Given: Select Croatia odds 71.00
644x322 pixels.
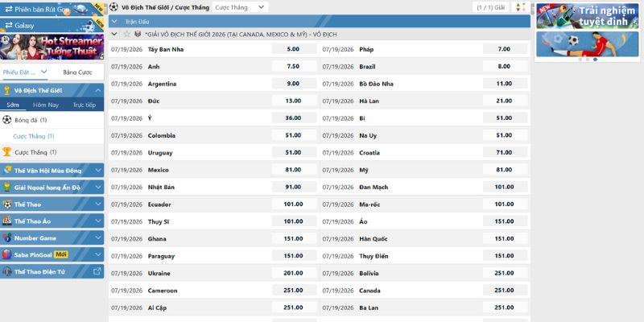Looking at the screenshot, I should coord(505,152).
